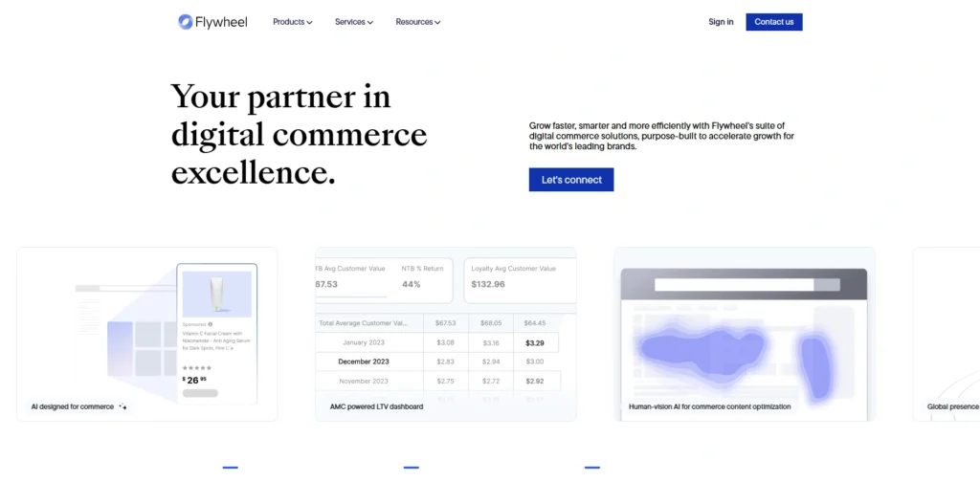This screenshot has height=482, width=980.
Task: Click the Global presence card
Action: point(947,334)
